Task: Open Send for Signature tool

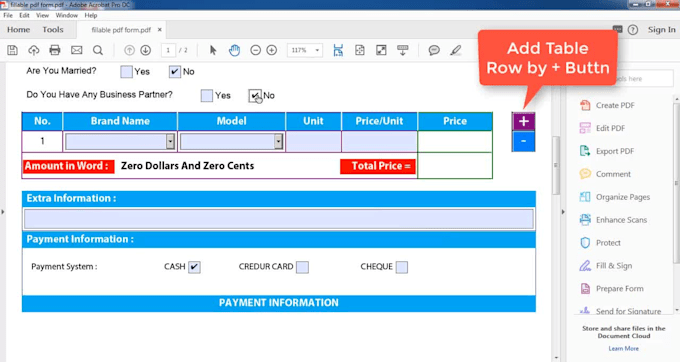Action: pyautogui.click(x=620, y=310)
